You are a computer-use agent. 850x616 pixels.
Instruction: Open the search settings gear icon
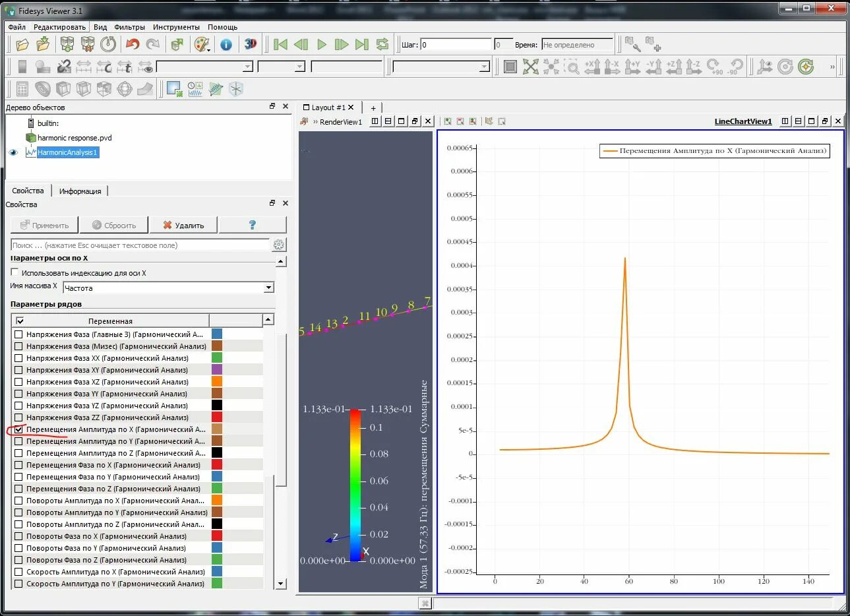click(x=279, y=245)
